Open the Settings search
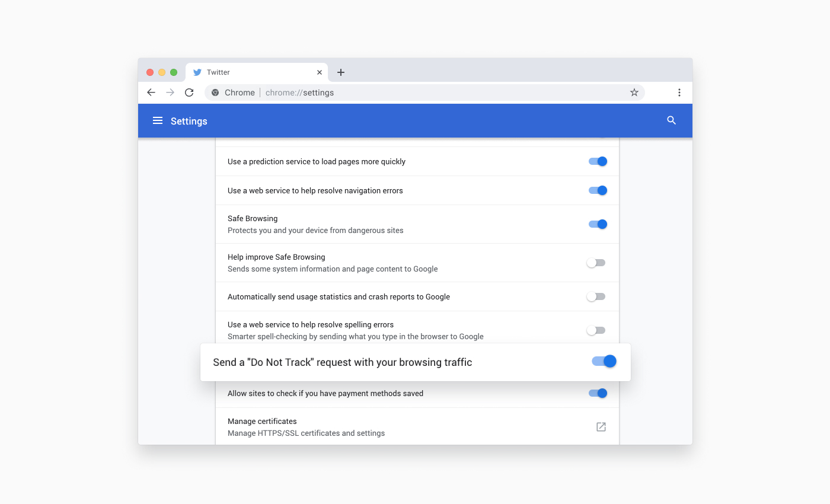This screenshot has height=504, width=830. 671,120
